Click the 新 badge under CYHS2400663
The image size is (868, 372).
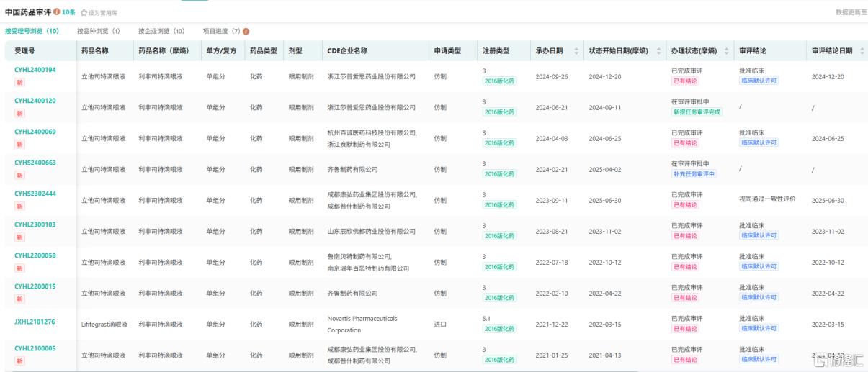tap(20, 175)
